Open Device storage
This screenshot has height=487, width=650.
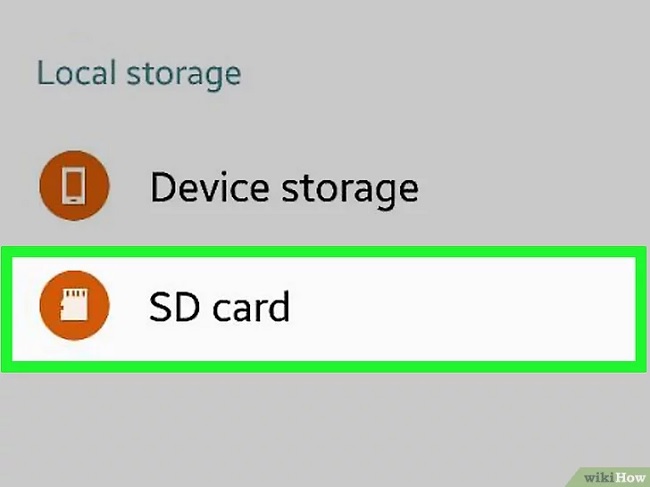(x=325, y=185)
